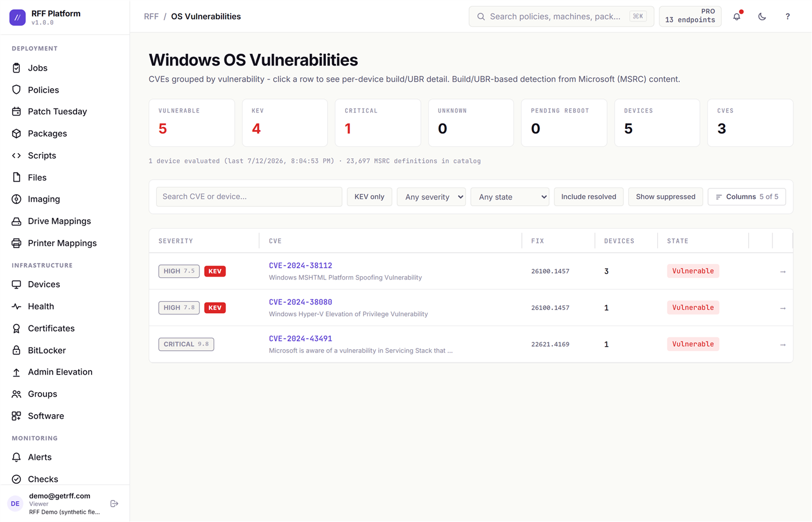
Task: Open the CVE-2024-38112 link
Action: (x=300, y=266)
